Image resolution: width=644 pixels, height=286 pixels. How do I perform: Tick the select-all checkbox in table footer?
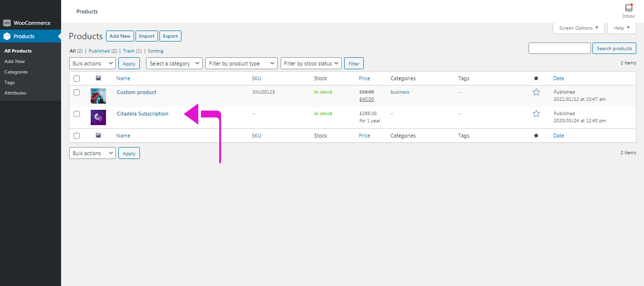click(x=76, y=136)
